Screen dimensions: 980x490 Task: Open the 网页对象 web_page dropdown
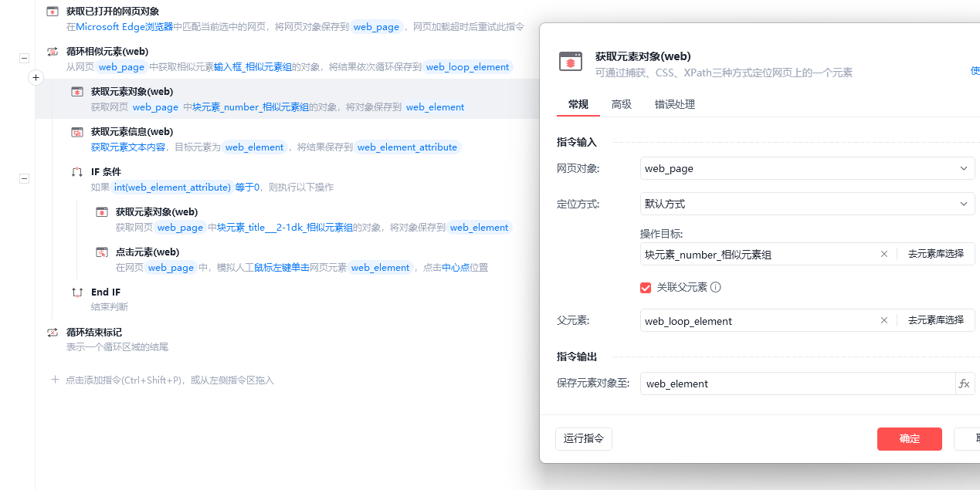click(x=807, y=168)
